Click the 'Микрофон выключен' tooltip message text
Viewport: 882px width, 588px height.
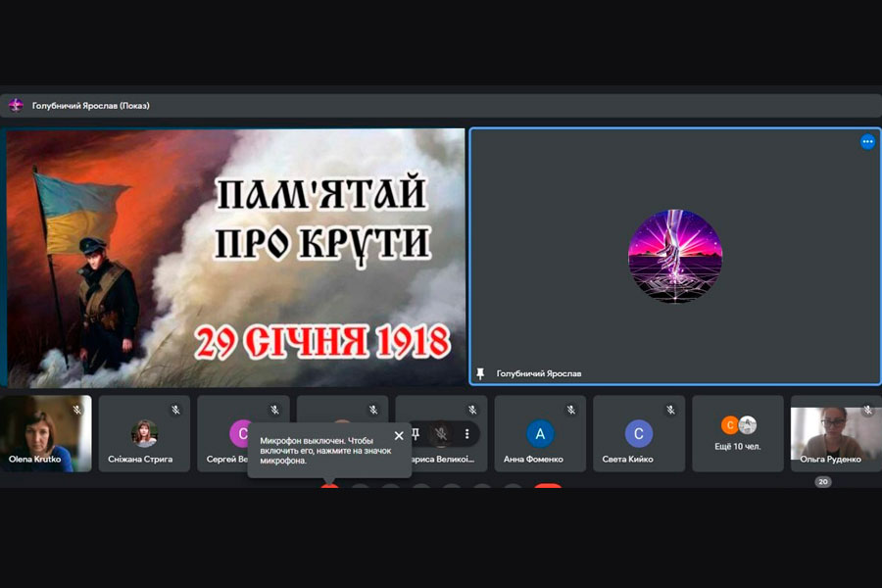pos(325,451)
